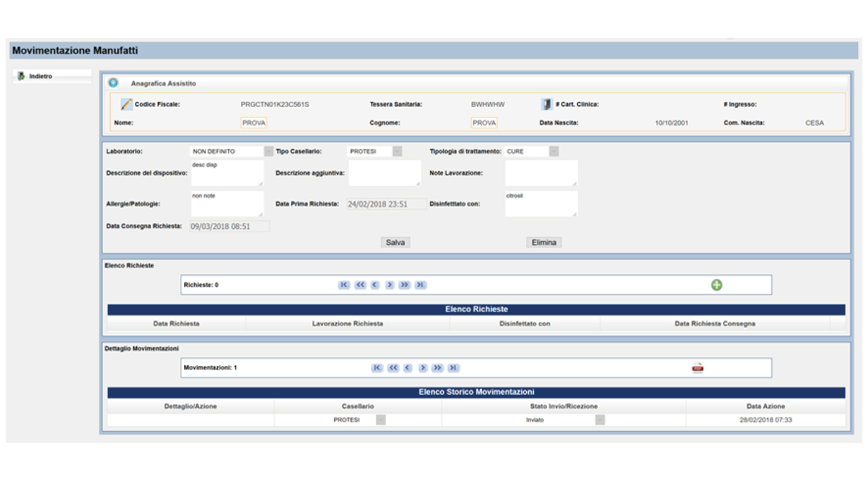The width and height of the screenshot is (868, 481).
Task: Click the Data Consegna Richiesta field
Action: [229, 226]
